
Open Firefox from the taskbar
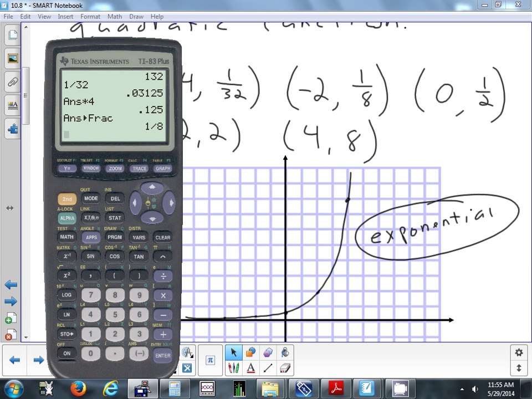click(78, 389)
